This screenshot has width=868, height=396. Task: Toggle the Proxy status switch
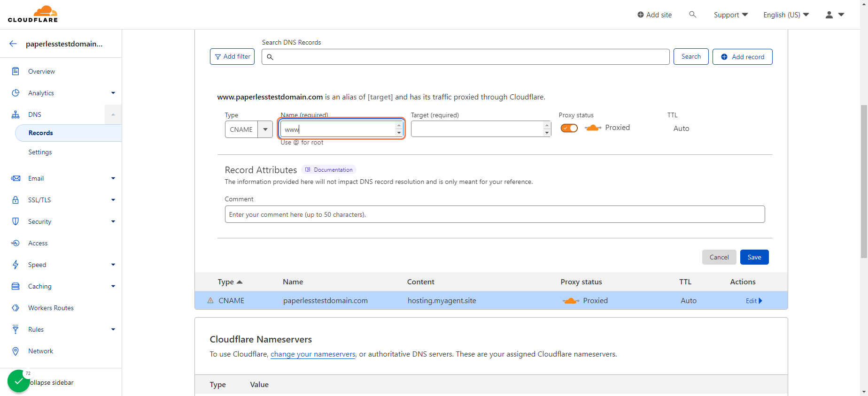(x=569, y=128)
